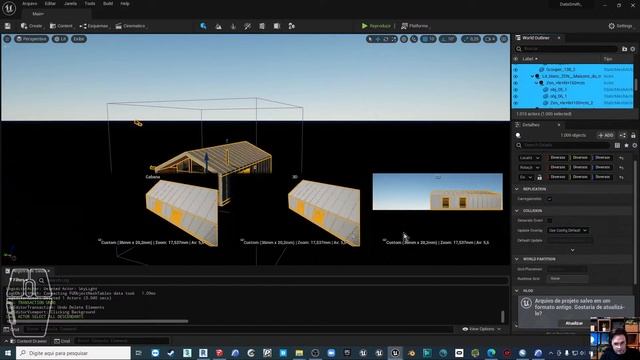Toggle the Carregamento replication checkbox
This screenshot has width=640, height=360.
click(549, 199)
